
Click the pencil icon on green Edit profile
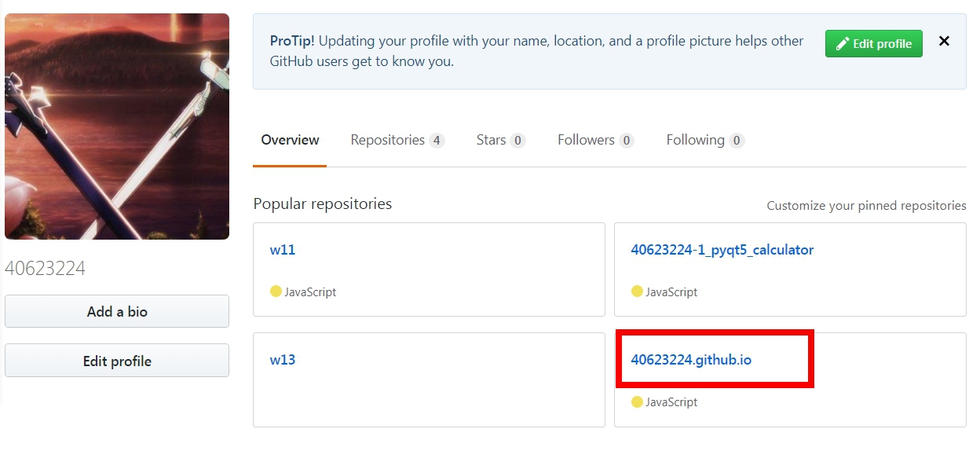coord(842,44)
